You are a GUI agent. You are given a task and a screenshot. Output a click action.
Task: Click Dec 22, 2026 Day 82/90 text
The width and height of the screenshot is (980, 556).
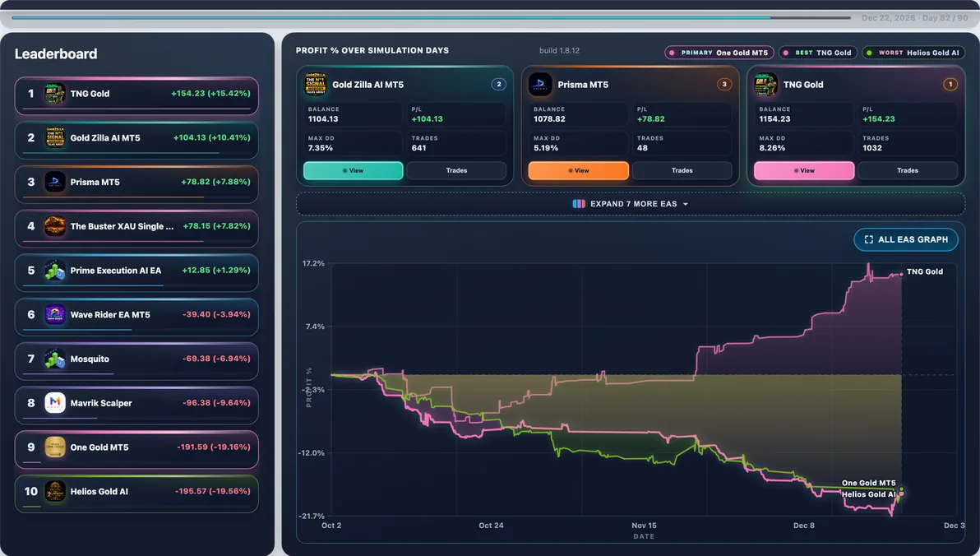click(914, 18)
